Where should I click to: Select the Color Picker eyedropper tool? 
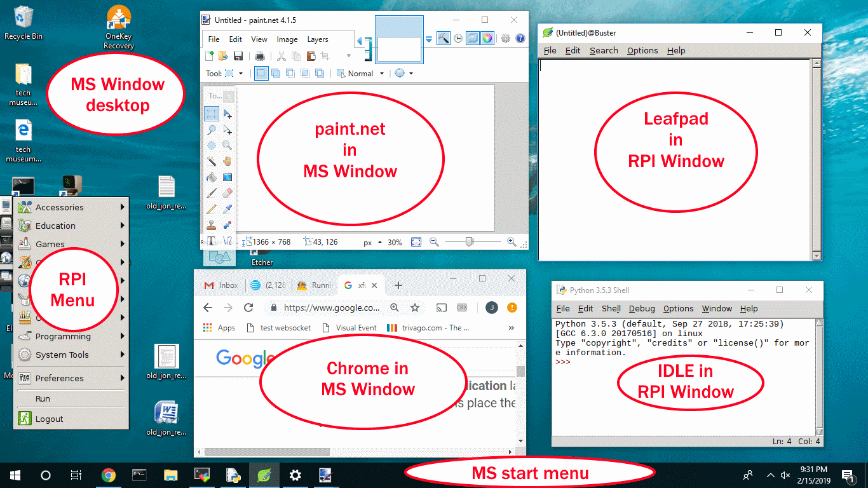(x=227, y=208)
